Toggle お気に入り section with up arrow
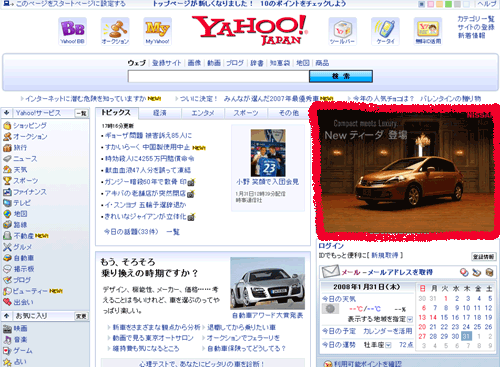 (x=7, y=316)
